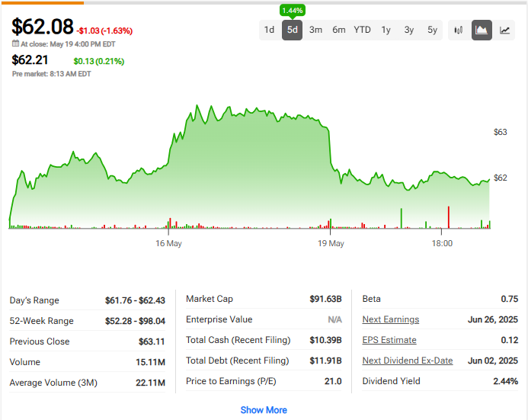Select the 3y time range

409,30
